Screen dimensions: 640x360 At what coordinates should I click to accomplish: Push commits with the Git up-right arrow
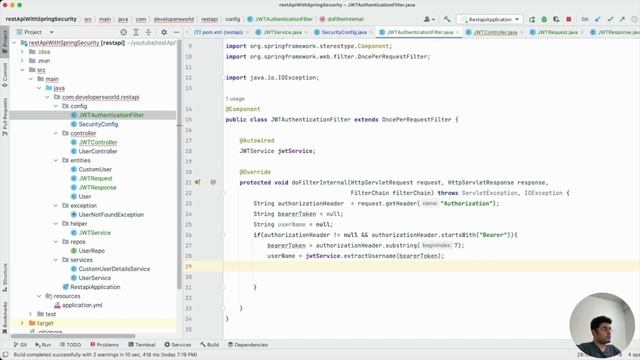622,19
